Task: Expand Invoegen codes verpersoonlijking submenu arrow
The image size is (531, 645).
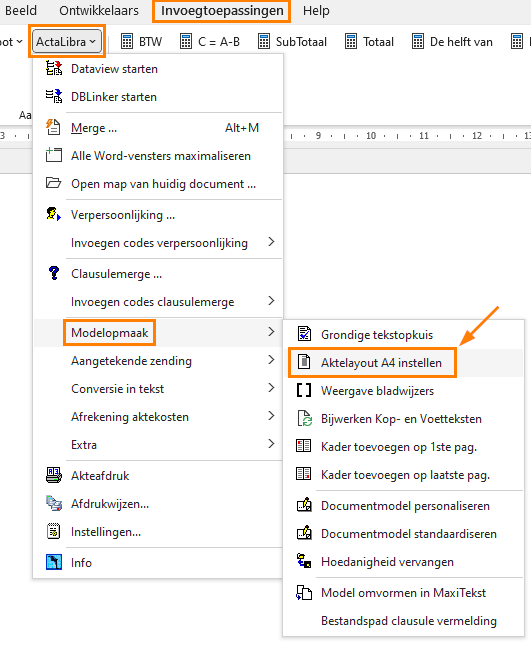Action: point(271,242)
